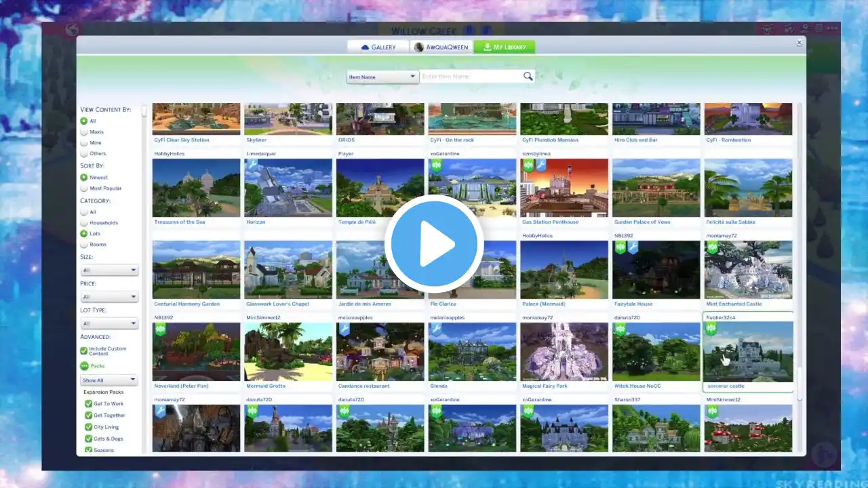Open the Price filter dropdown

pyautogui.click(x=109, y=297)
